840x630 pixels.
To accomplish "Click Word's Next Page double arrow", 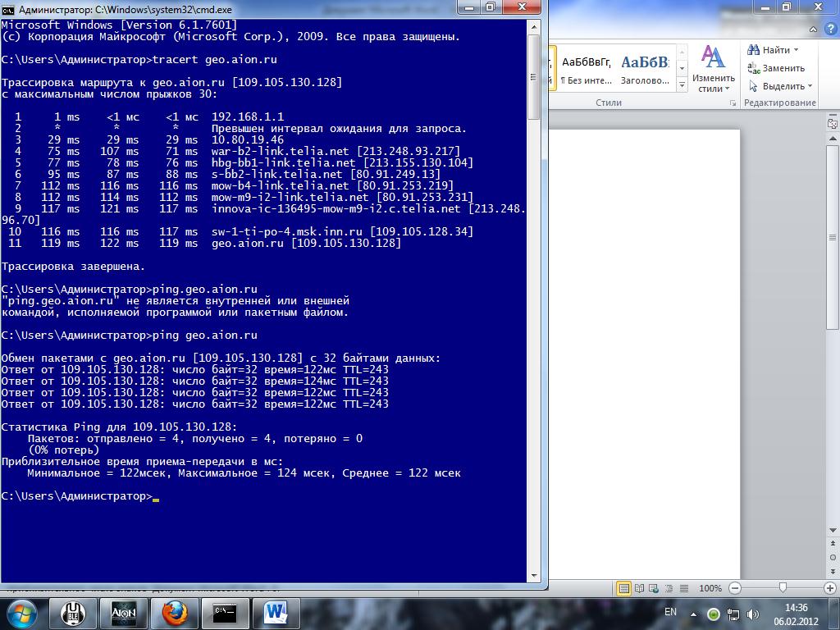I will (x=833, y=571).
